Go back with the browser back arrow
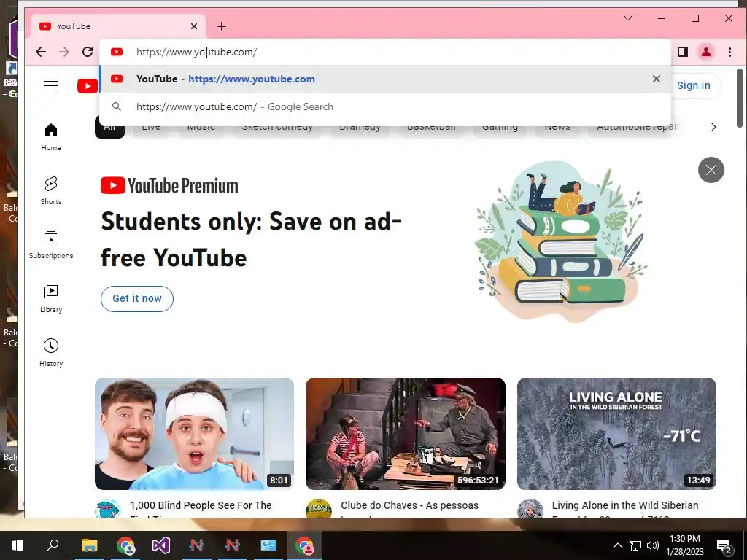 coord(41,52)
